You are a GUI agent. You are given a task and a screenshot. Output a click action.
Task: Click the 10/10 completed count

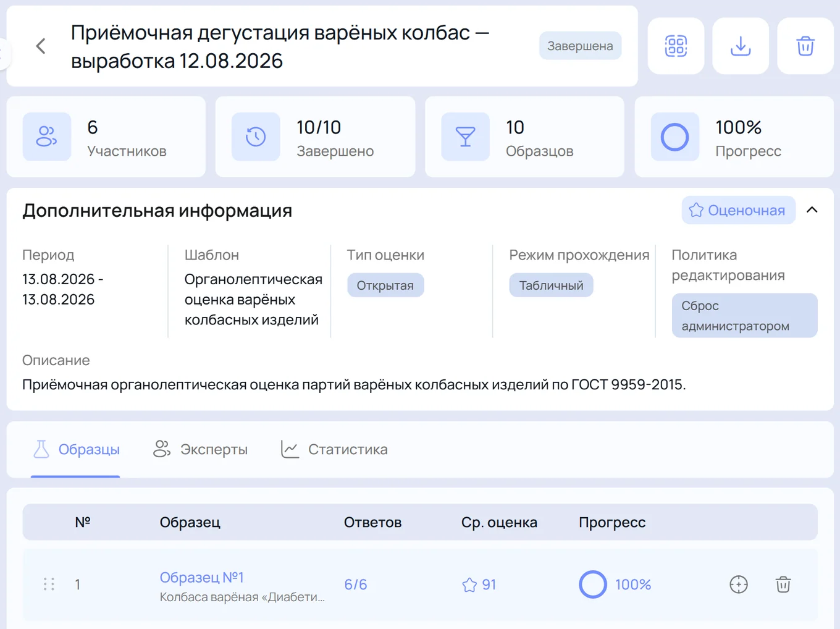pyautogui.click(x=319, y=127)
